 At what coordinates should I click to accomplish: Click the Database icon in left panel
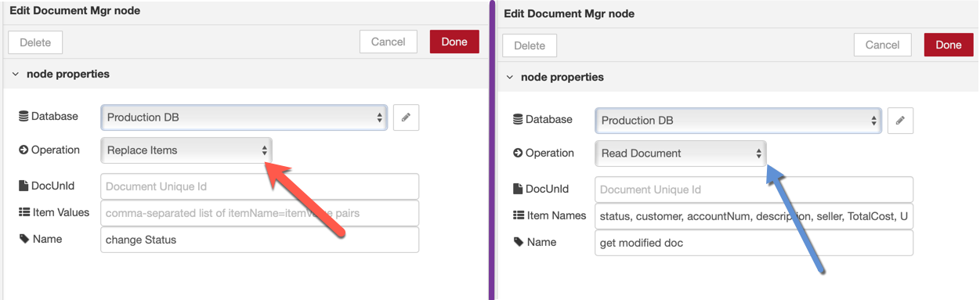point(24,117)
